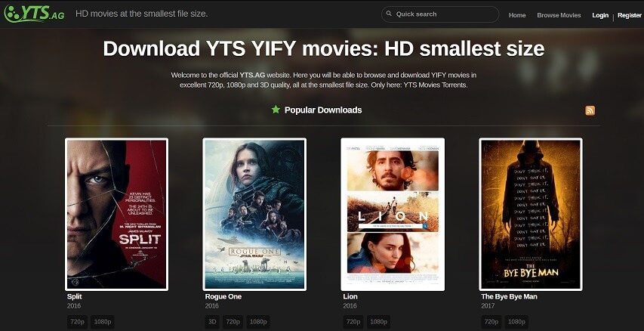Click the YTS.AG logo
Image resolution: width=644 pixels, height=331 pixels.
coord(34,14)
